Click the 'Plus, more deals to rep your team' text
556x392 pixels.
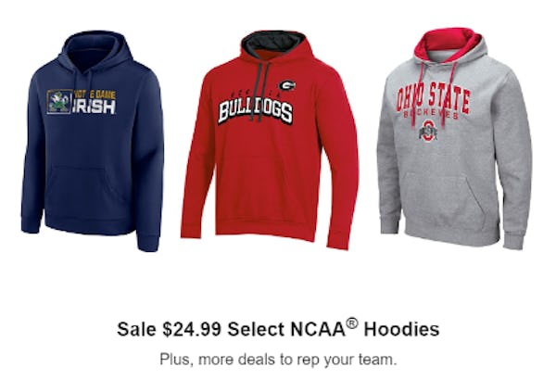(278, 360)
